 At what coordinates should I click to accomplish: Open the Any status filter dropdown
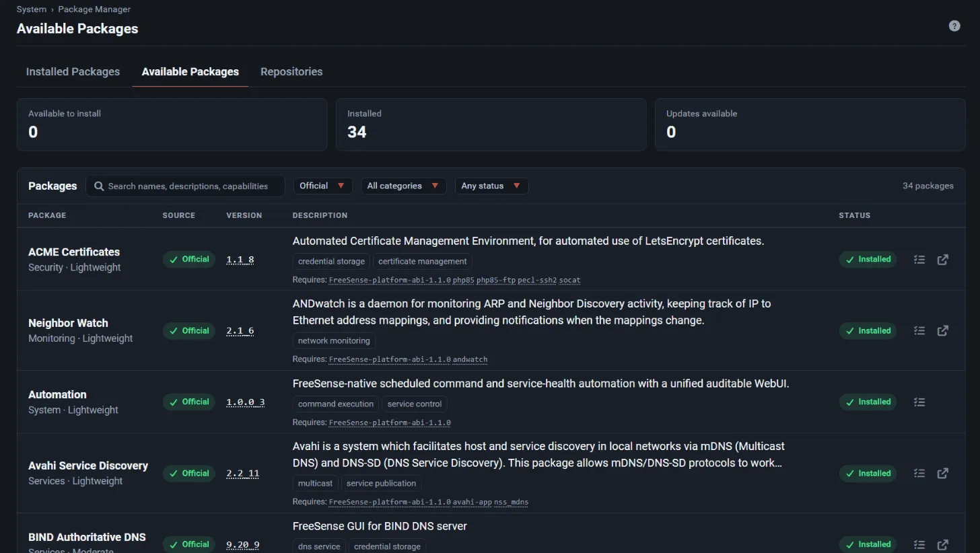tap(491, 186)
